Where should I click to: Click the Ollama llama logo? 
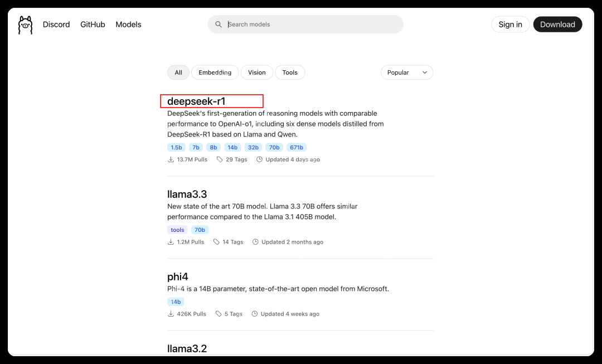pyautogui.click(x=25, y=25)
